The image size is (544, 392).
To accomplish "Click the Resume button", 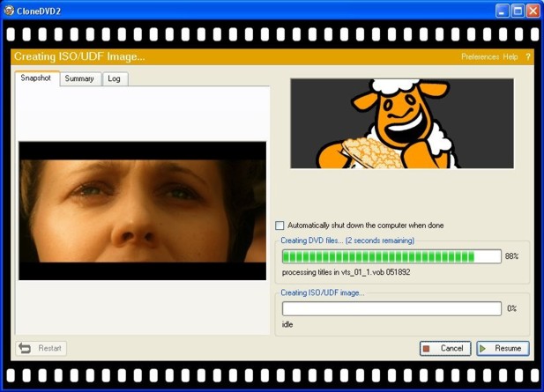I will coord(503,348).
